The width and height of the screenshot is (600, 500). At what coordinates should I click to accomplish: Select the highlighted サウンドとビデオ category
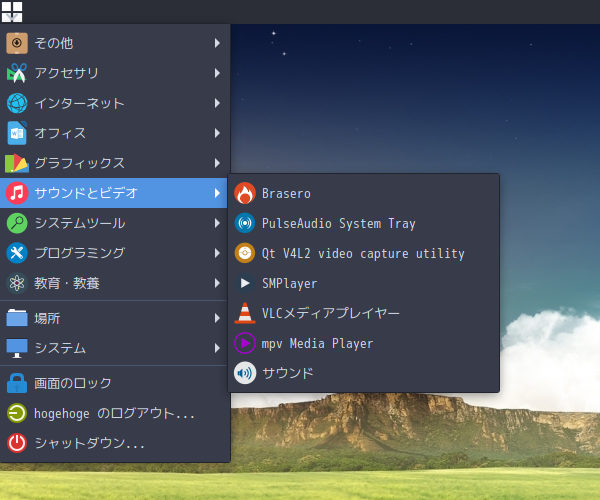[x=114, y=193]
